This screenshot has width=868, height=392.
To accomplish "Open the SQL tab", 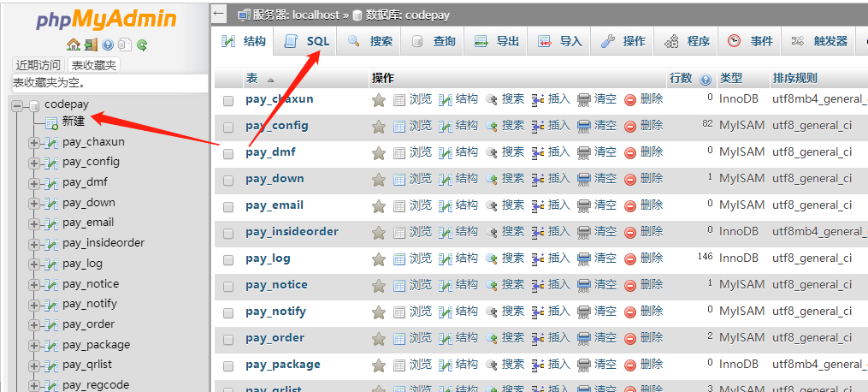I will pos(308,41).
